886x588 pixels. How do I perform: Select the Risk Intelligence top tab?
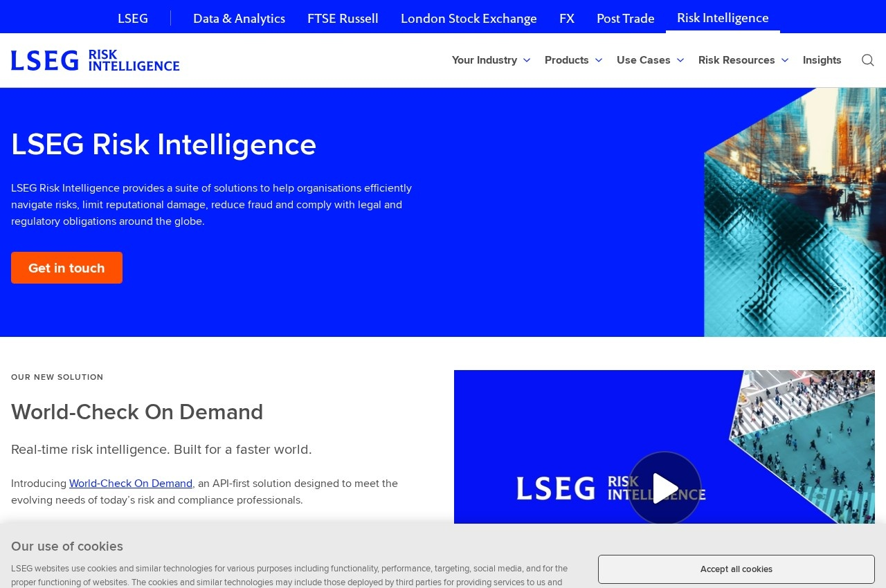tap(723, 17)
